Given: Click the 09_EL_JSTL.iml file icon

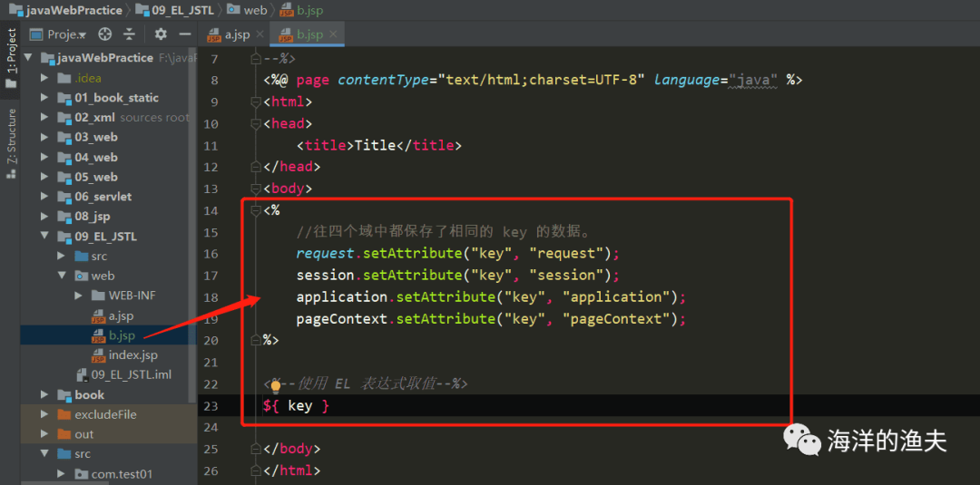Looking at the screenshot, I should point(82,375).
